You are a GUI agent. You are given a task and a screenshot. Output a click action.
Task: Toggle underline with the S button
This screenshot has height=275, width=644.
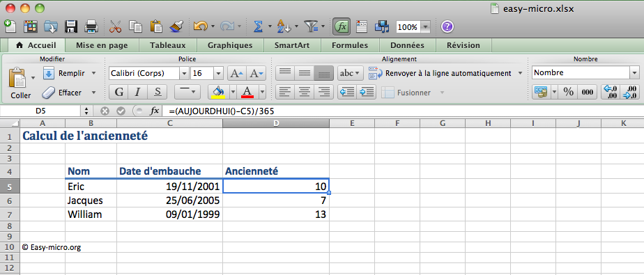[x=158, y=93]
